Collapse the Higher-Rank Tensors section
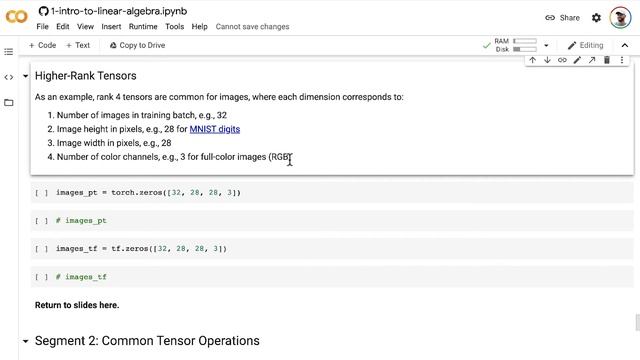Image resolution: width=640 pixels, height=360 pixels. pos(25,76)
